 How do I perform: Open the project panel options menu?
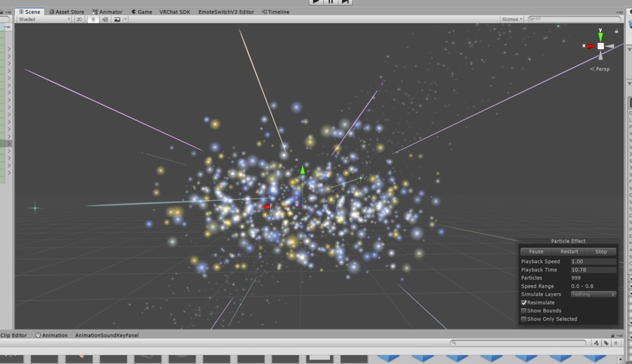(620, 336)
